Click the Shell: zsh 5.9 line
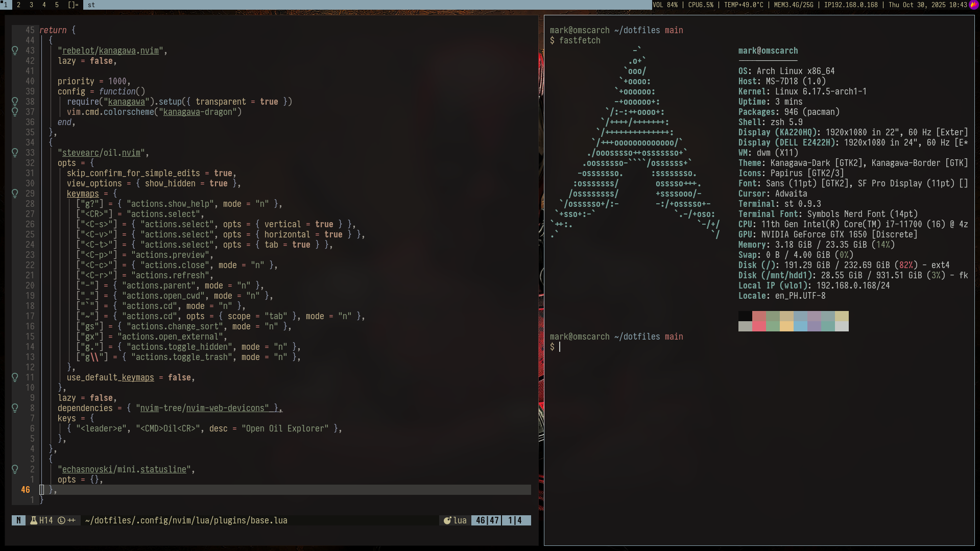Image resolution: width=980 pixels, height=551 pixels. [x=770, y=122]
